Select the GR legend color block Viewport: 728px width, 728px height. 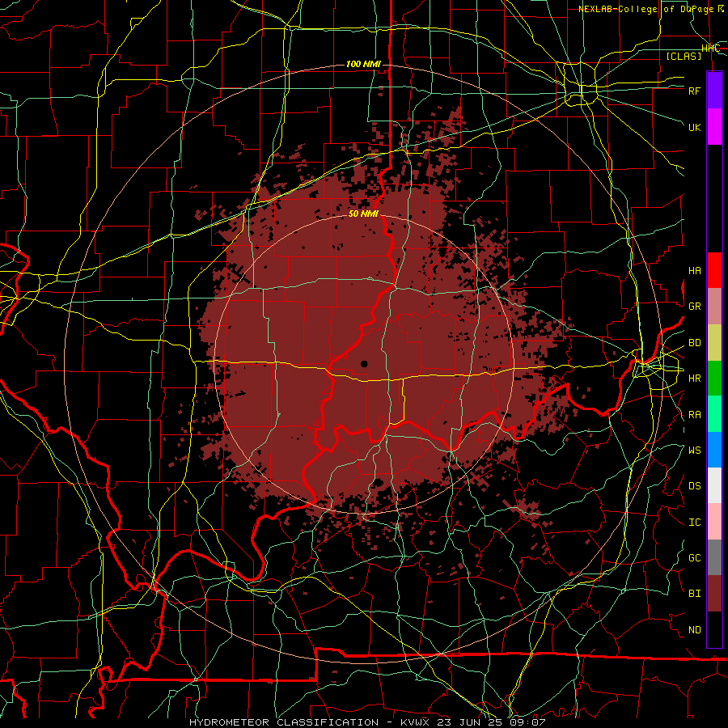pos(714,307)
